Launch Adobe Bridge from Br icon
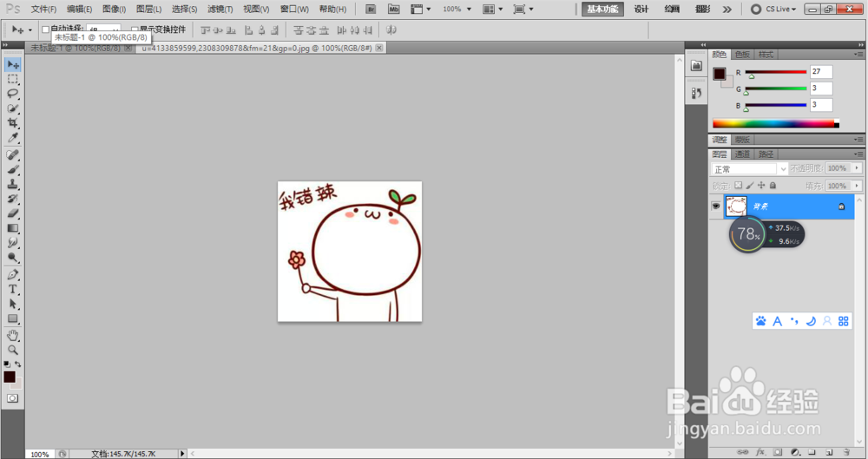The image size is (868, 459). click(x=371, y=9)
